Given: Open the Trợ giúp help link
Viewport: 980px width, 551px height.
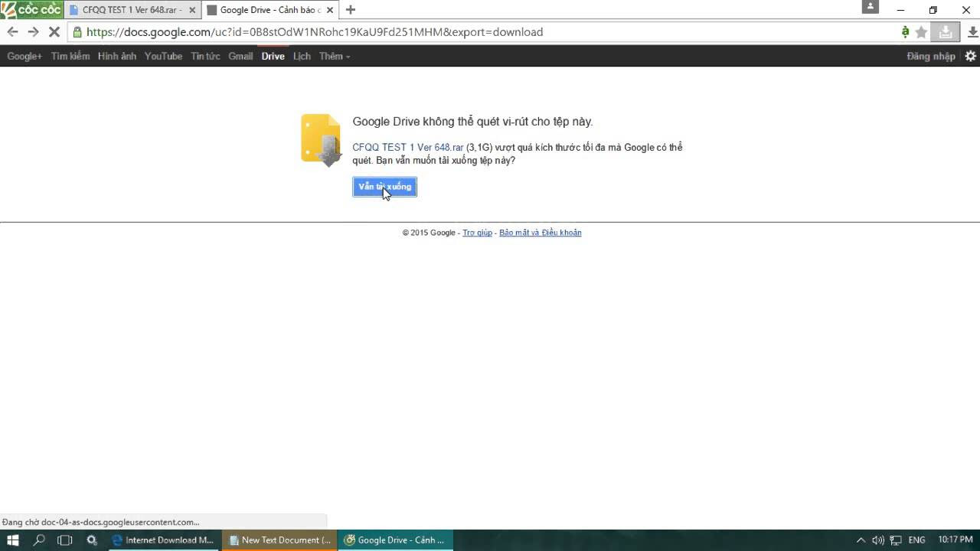Looking at the screenshot, I should point(477,233).
